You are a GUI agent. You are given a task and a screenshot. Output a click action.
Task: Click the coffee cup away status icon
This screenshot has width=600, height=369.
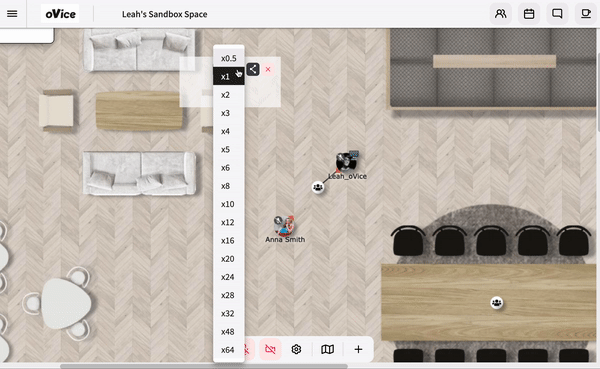[585, 14]
